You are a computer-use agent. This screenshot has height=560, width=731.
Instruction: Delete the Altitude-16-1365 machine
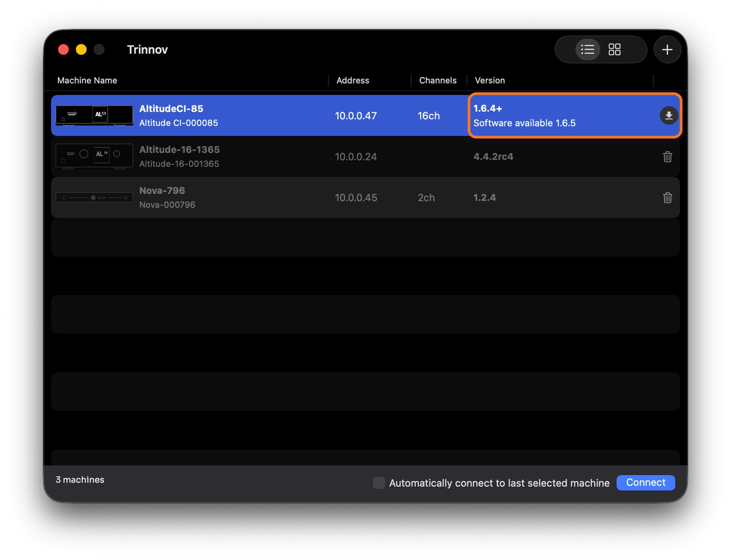(667, 156)
